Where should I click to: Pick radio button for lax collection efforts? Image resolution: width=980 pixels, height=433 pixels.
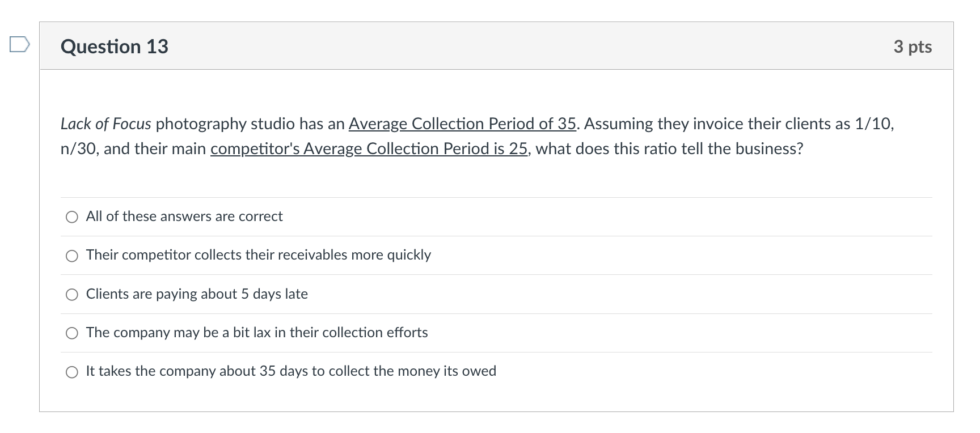(x=72, y=333)
